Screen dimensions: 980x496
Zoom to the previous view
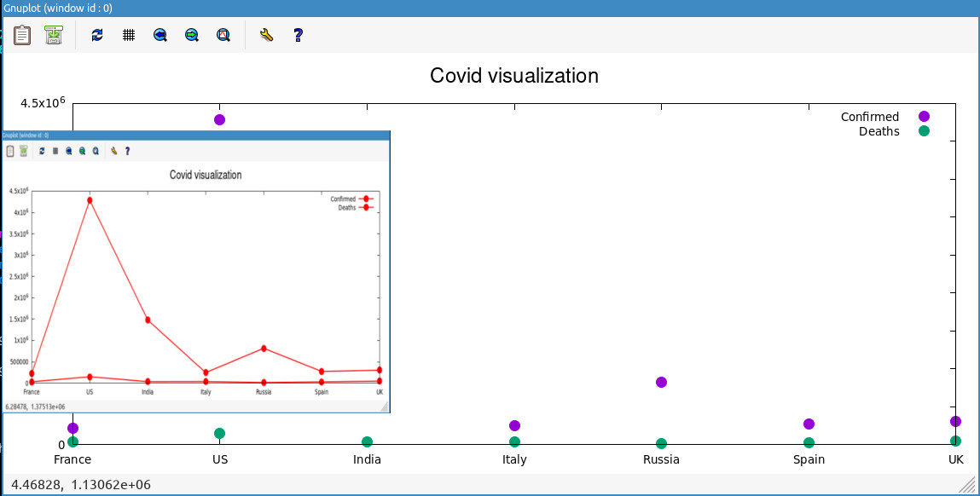[159, 35]
